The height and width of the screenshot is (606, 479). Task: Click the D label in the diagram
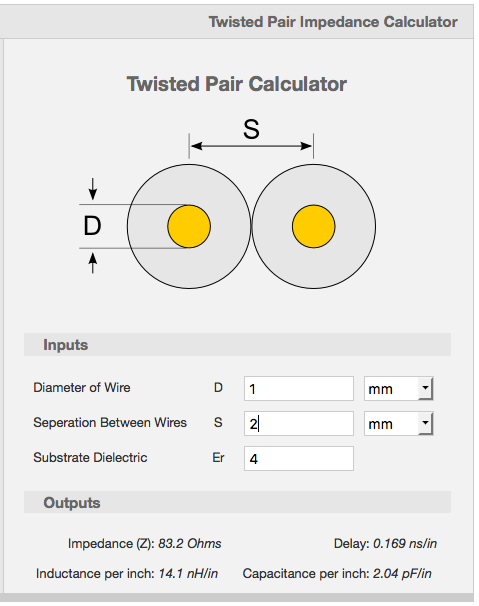tap(92, 226)
